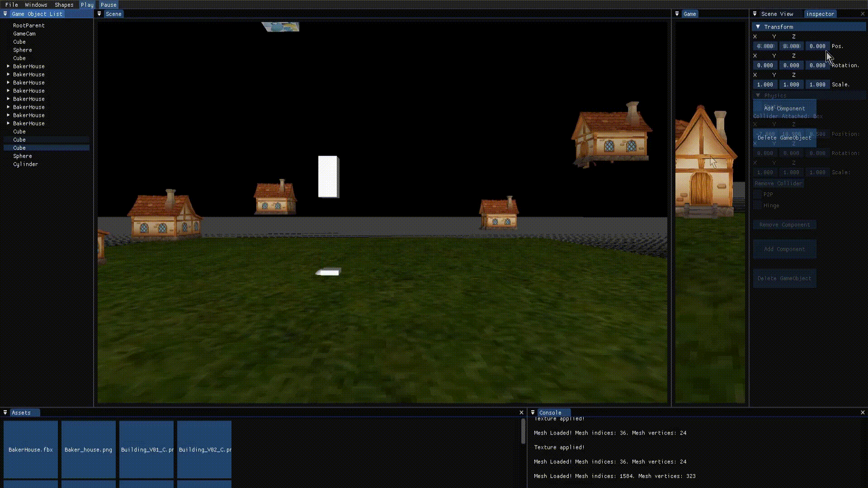The height and width of the screenshot is (488, 868).
Task: Open the Assets panel options icon
Action: point(5,412)
